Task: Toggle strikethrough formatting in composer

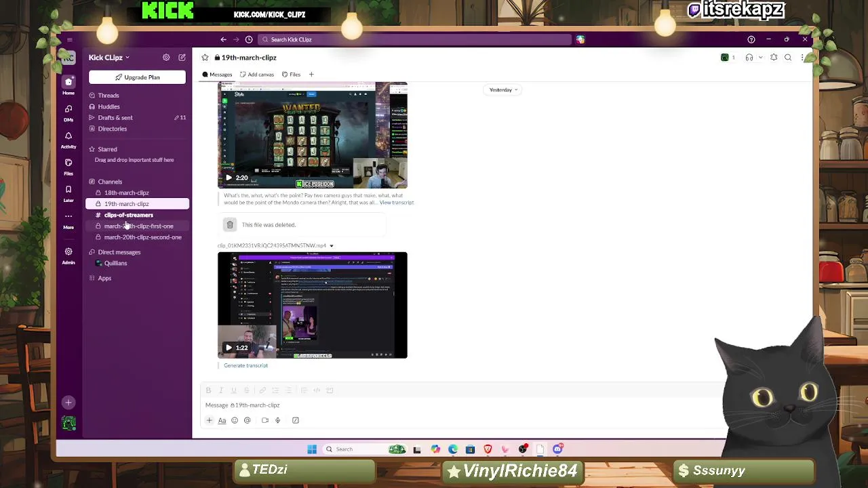Action: pos(246,390)
